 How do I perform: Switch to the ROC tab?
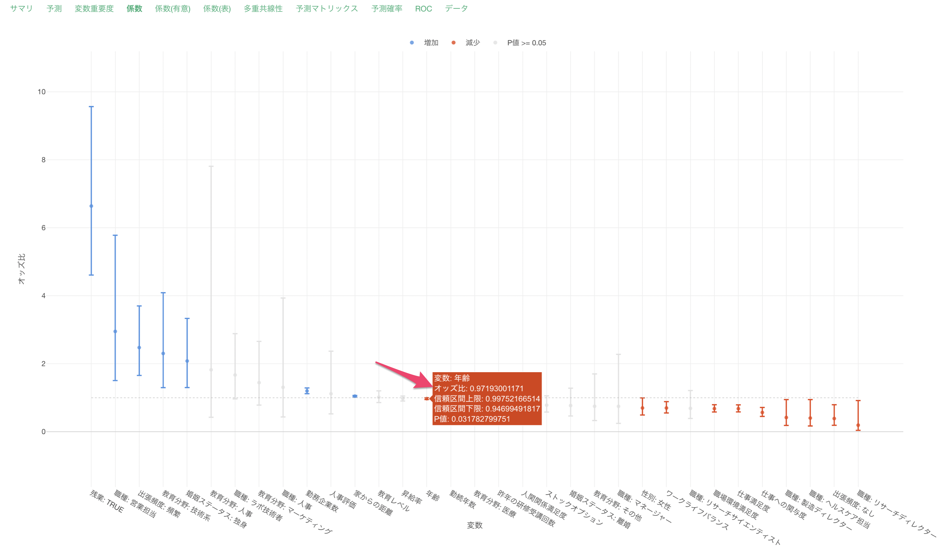pos(423,9)
